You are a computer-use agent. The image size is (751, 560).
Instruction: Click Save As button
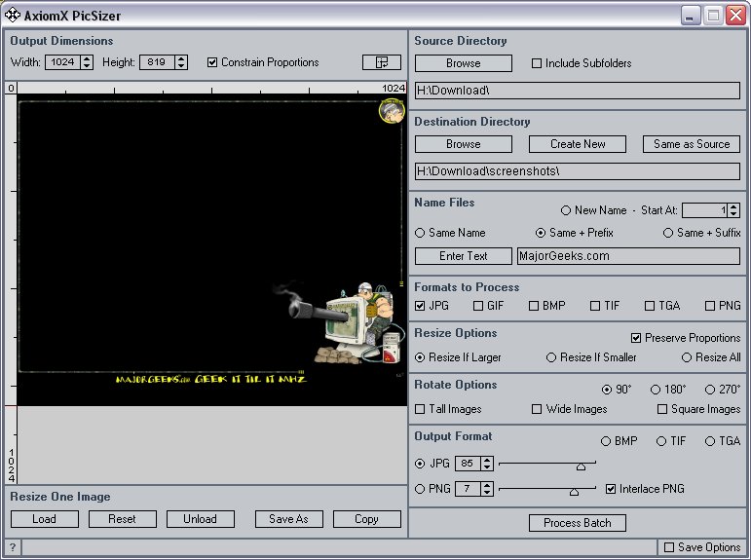pyautogui.click(x=289, y=519)
